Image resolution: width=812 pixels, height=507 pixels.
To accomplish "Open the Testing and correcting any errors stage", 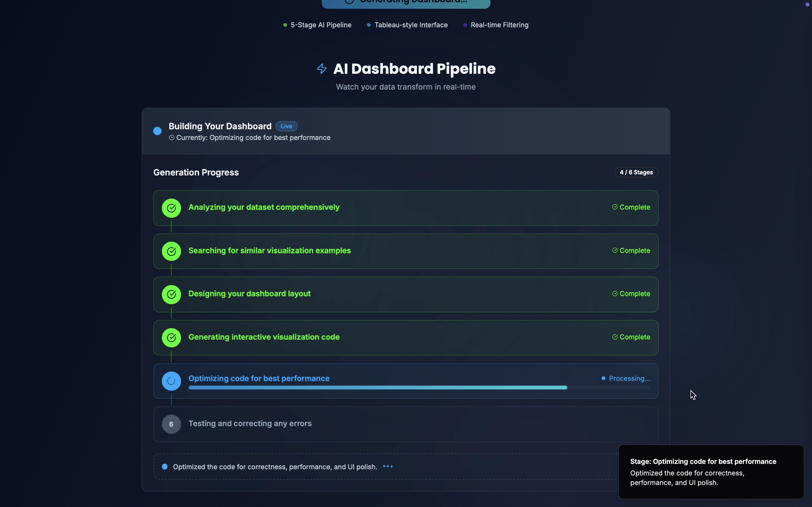I will pos(250,424).
